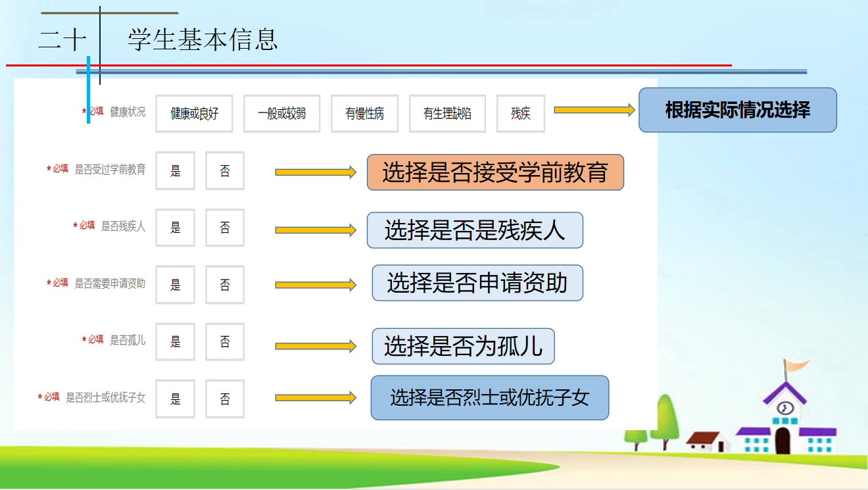Select 否 for 是否孤儿

225,342
